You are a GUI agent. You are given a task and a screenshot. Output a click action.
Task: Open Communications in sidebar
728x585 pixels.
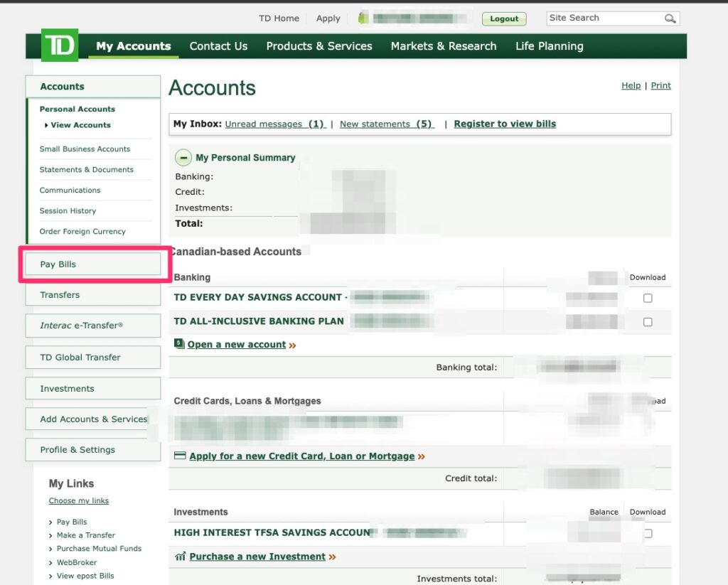70,190
